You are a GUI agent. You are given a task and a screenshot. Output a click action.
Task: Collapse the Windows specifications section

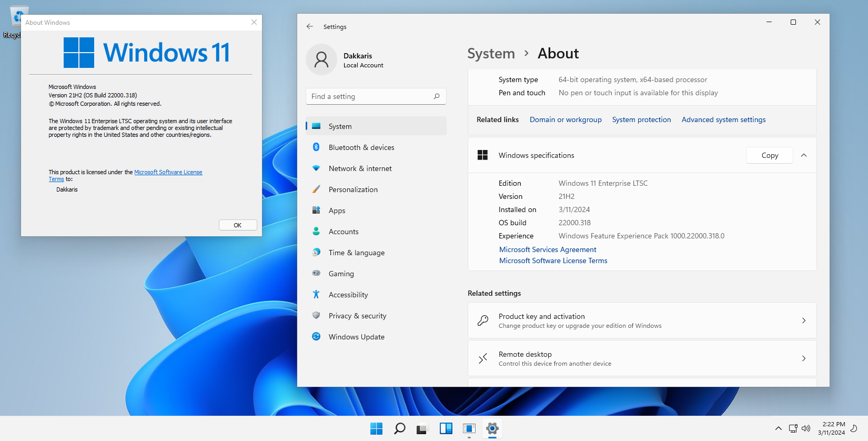(x=803, y=155)
